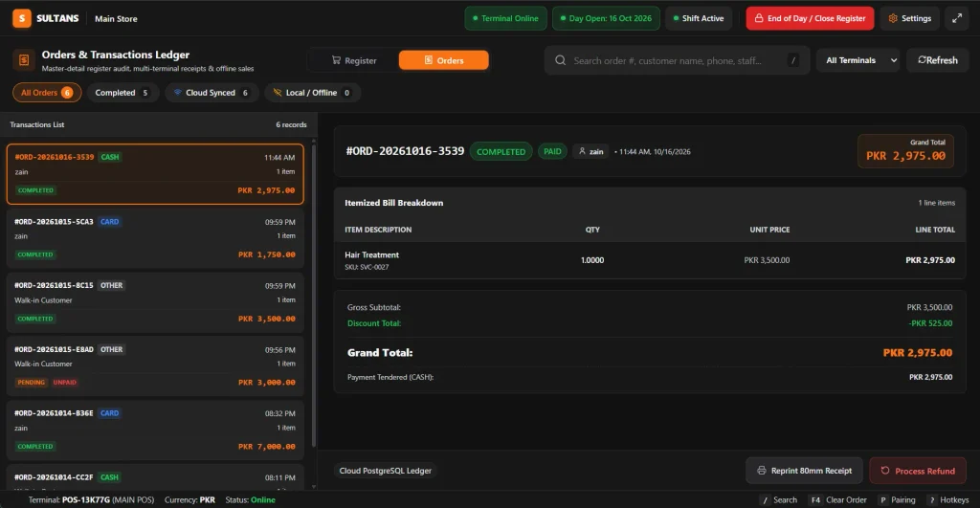The image size is (980, 508).
Task: Click the COMPLETED badge in order header
Action: tap(501, 151)
